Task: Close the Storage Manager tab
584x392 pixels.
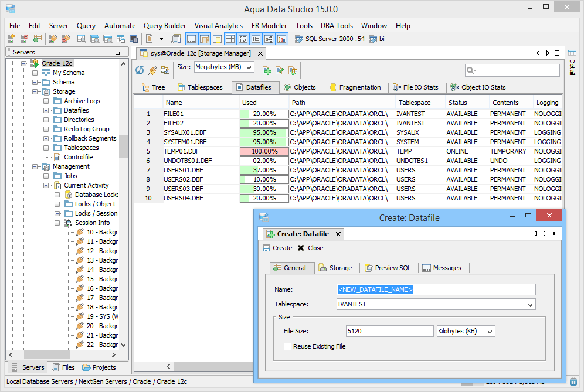Action: [x=260, y=53]
